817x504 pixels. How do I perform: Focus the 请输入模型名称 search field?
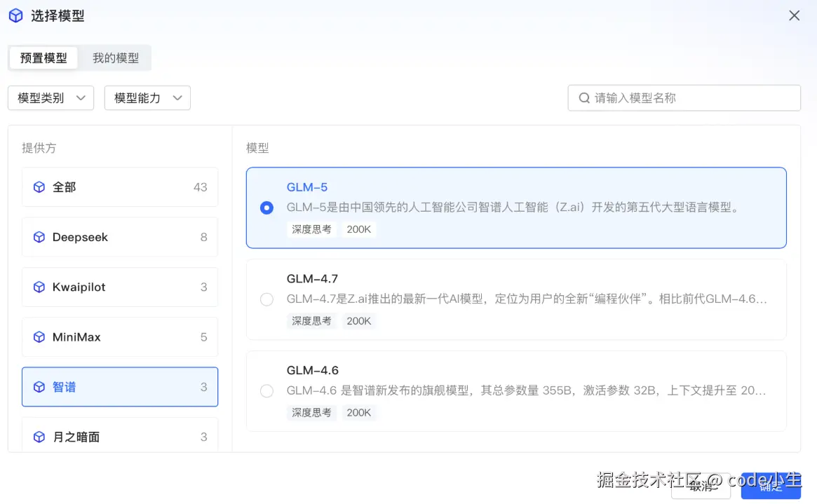click(691, 98)
